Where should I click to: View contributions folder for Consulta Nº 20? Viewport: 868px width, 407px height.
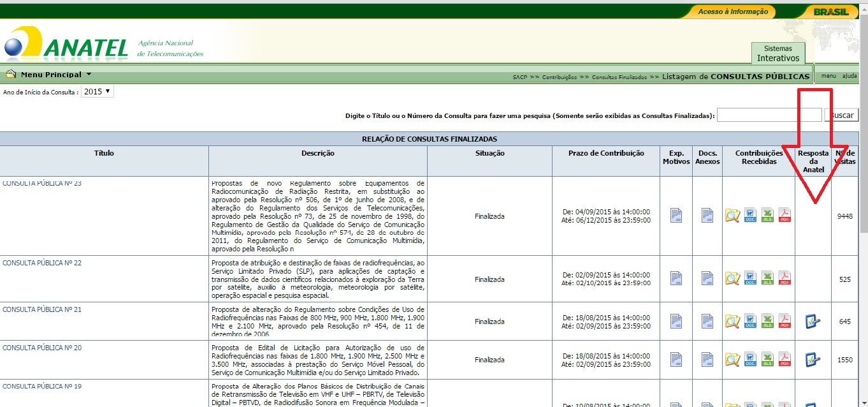click(732, 359)
